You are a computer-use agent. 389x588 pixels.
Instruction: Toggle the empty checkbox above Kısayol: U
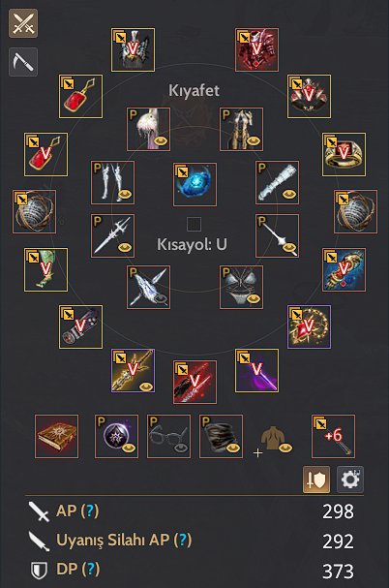pos(194,224)
